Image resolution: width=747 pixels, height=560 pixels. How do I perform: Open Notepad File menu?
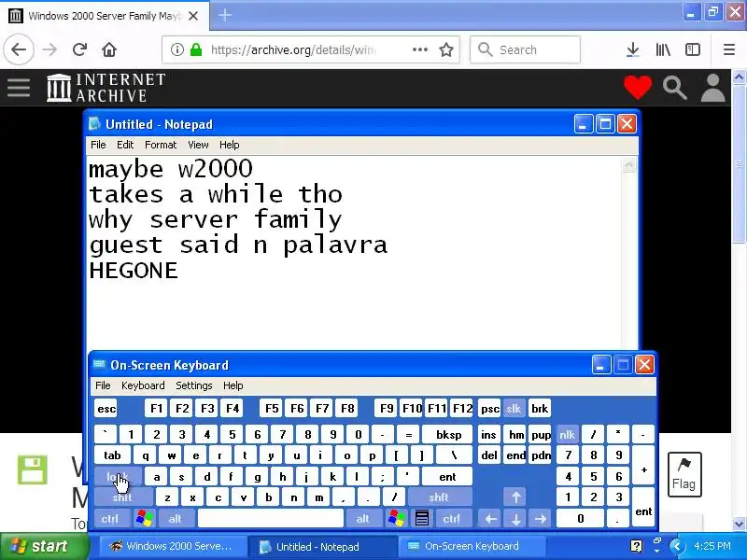pyautogui.click(x=98, y=145)
